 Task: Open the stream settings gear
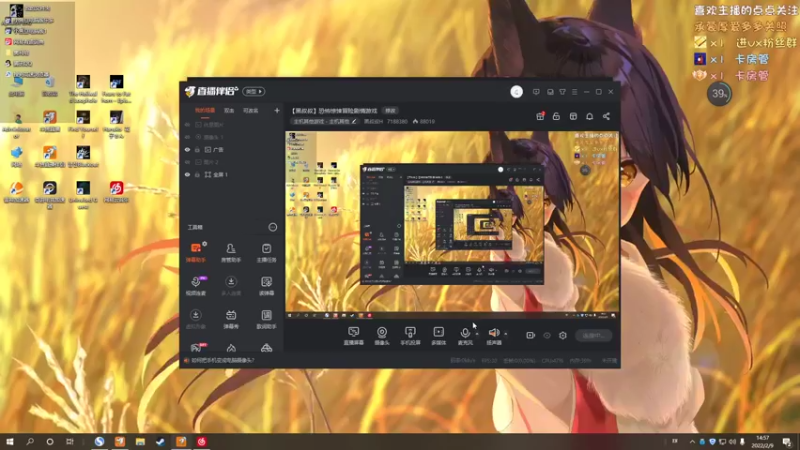(x=563, y=335)
